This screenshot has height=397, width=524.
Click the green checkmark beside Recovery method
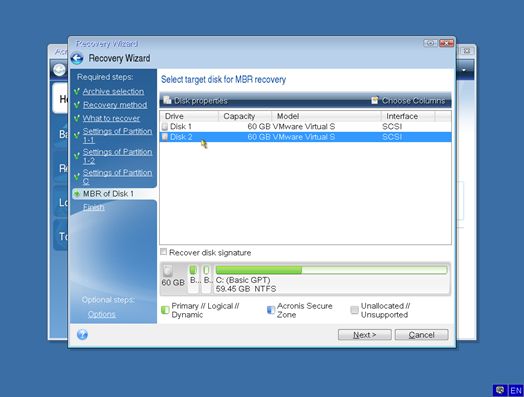click(77, 105)
